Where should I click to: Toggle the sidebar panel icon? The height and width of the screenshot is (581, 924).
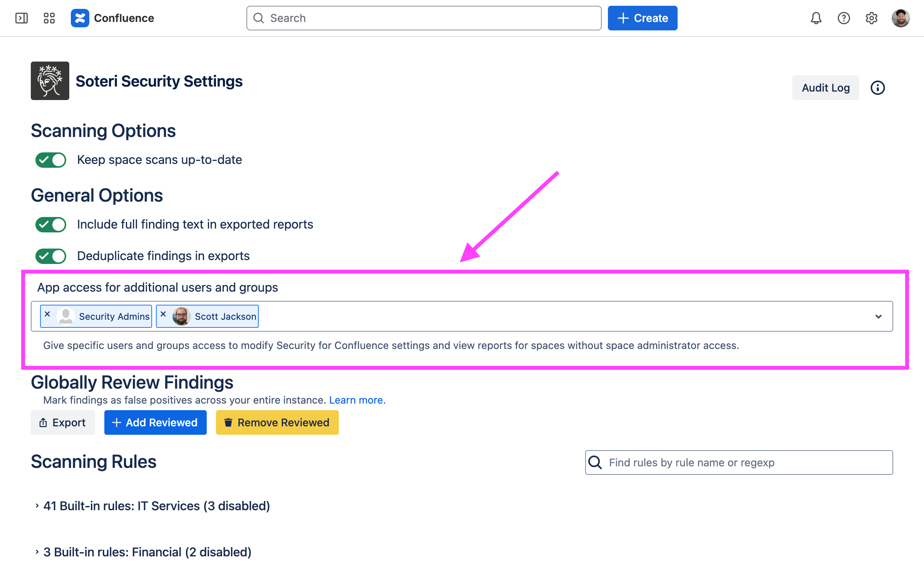pyautogui.click(x=22, y=18)
